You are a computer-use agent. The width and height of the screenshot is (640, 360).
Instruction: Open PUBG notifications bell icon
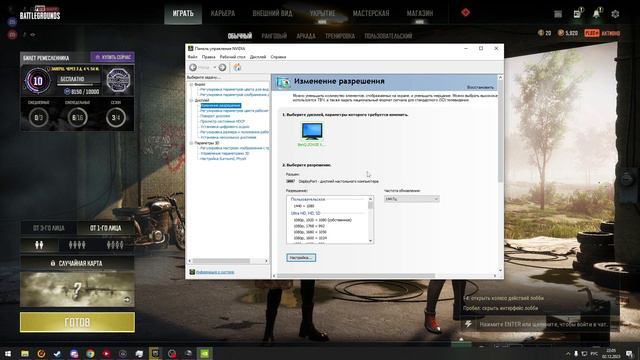click(596, 13)
